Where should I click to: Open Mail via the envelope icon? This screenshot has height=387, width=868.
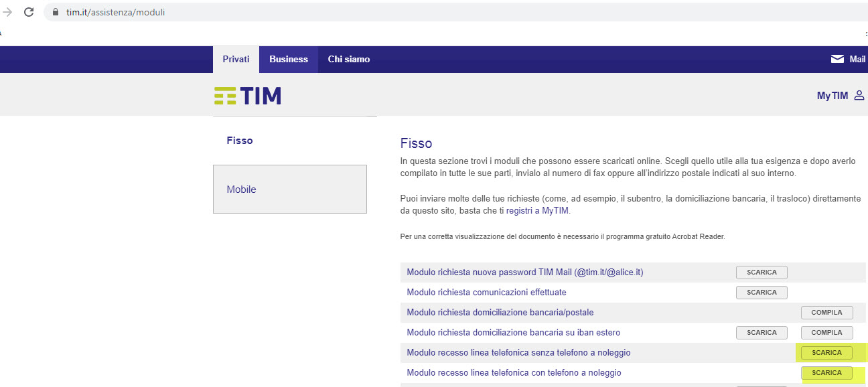coord(837,59)
